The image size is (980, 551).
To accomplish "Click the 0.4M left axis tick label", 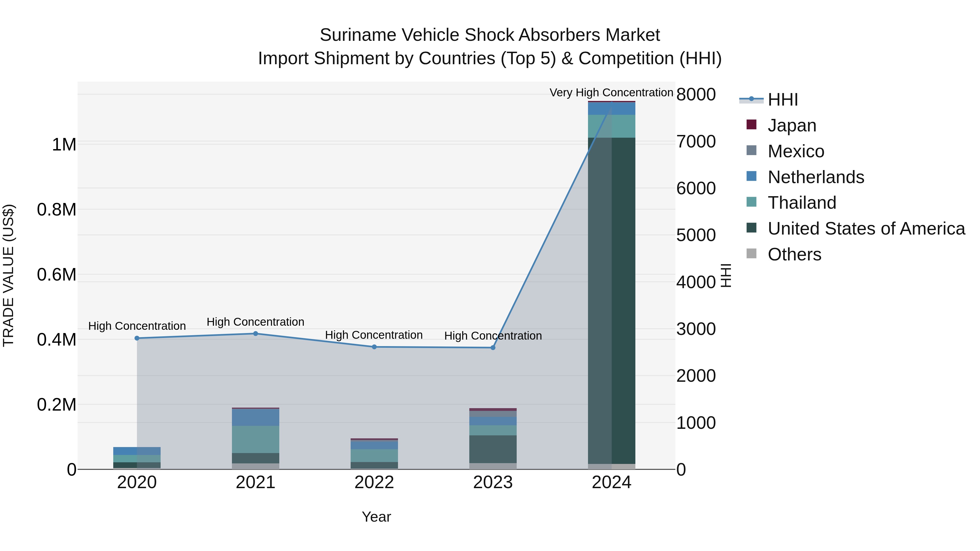I will (57, 340).
